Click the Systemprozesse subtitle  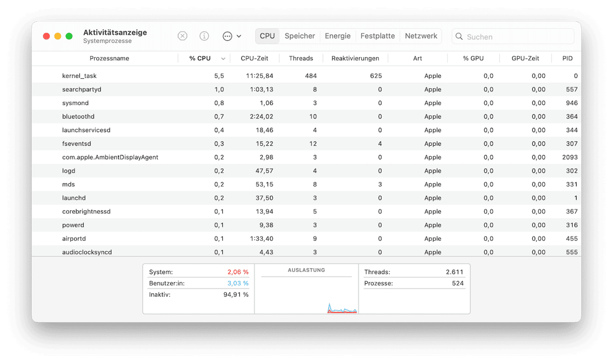107,41
